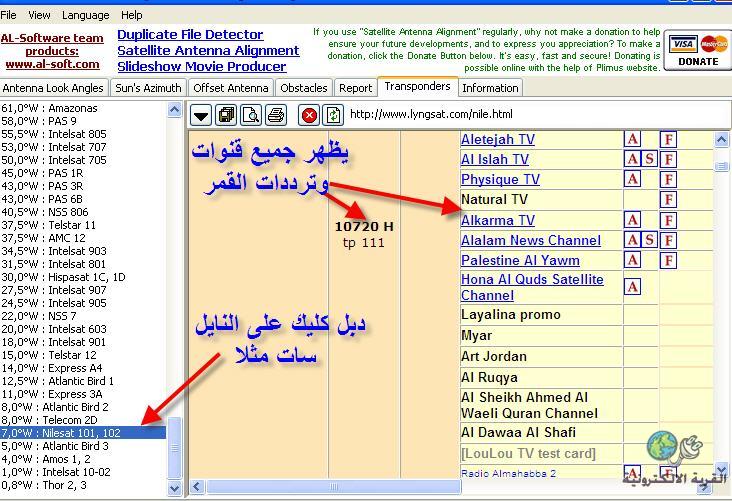Click the A icon beside Palestine Al Yawm
The height and width of the screenshot is (501, 732).
(633, 260)
